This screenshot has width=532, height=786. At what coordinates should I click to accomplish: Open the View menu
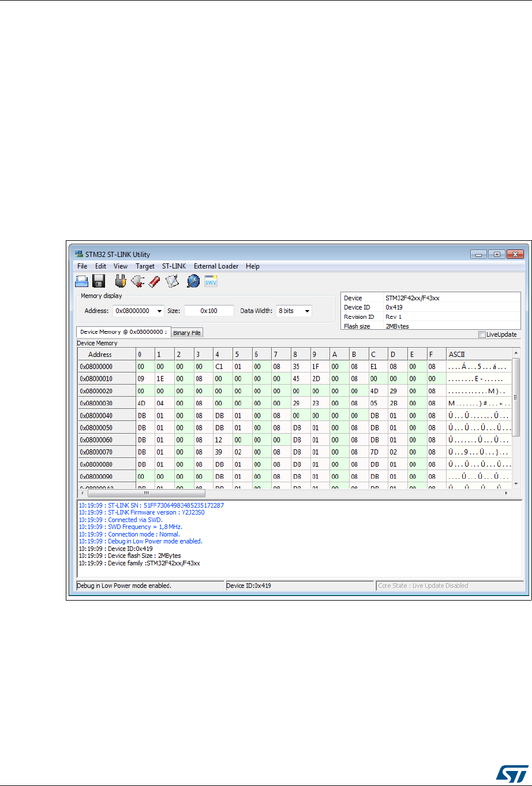[121, 266]
